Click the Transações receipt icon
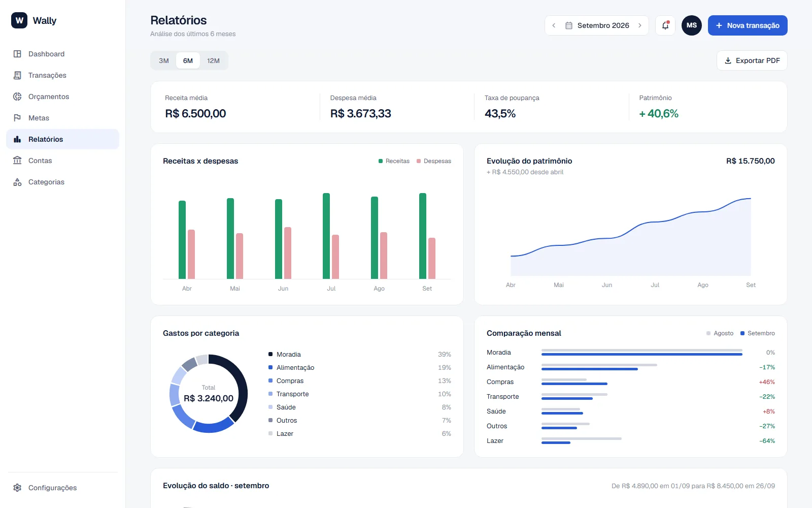 coord(17,75)
